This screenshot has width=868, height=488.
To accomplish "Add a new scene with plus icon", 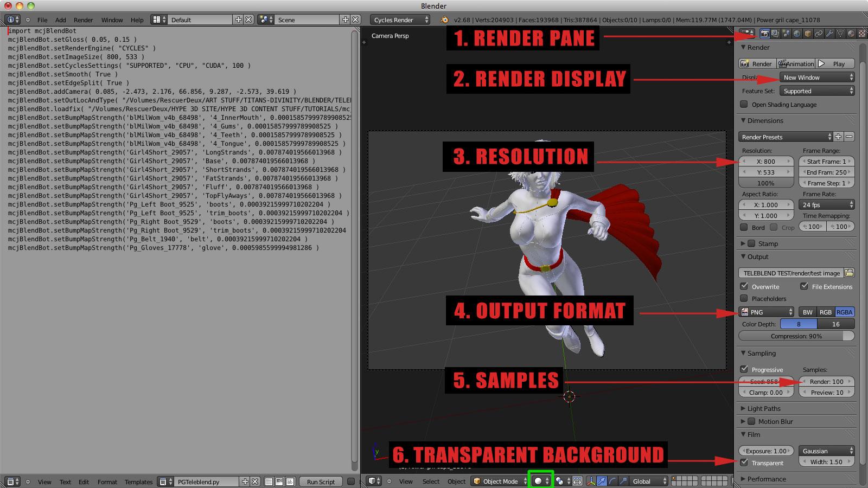I will [345, 20].
